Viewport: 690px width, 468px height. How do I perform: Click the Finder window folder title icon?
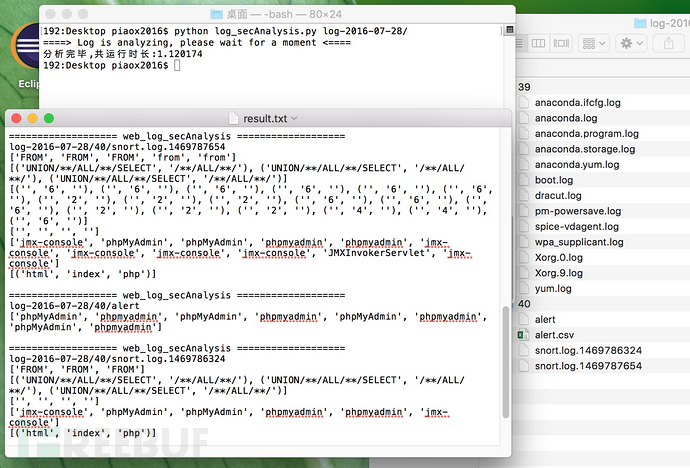[640, 23]
